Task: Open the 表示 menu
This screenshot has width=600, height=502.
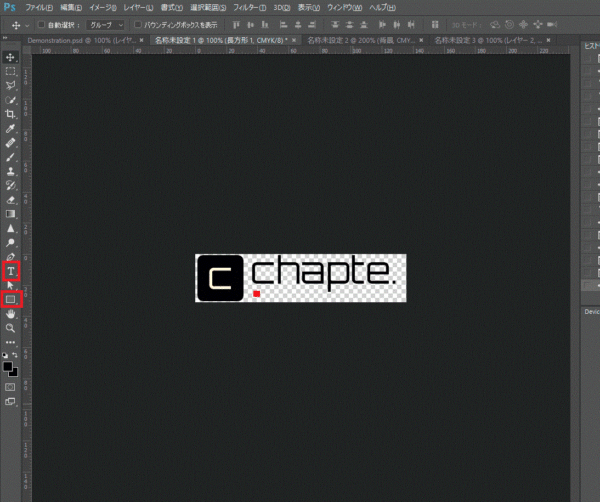Action: click(309, 8)
